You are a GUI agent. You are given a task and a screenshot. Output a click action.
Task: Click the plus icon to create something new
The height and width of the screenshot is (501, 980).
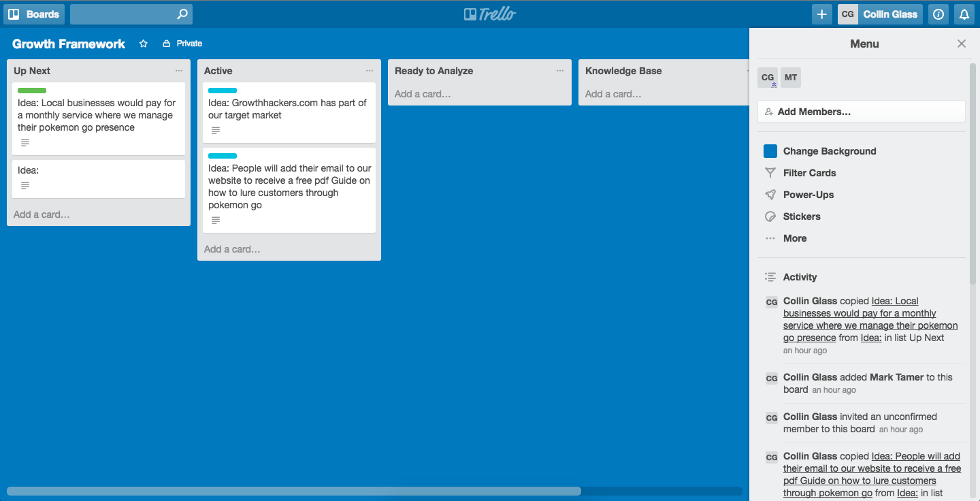[x=821, y=14]
